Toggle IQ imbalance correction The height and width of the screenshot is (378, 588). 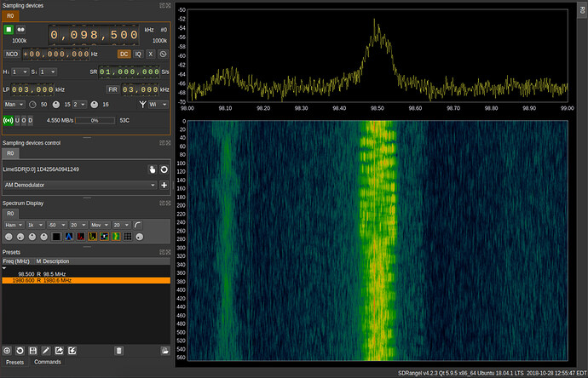click(x=138, y=53)
